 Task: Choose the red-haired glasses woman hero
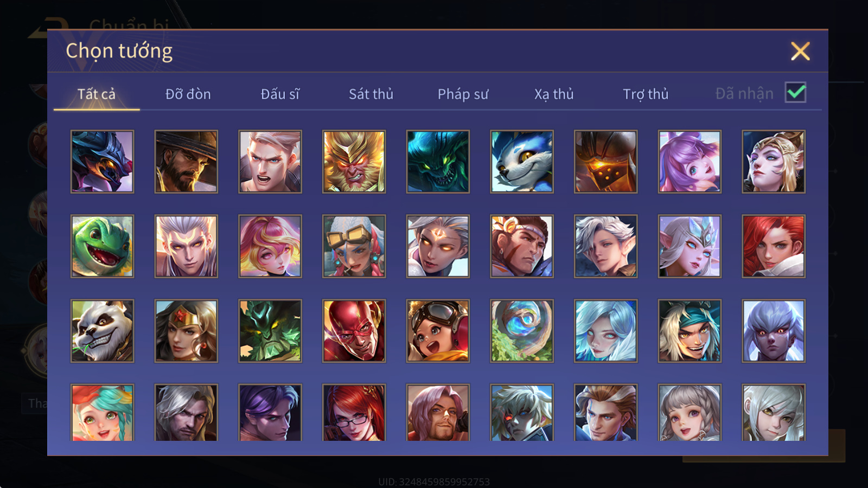click(354, 413)
